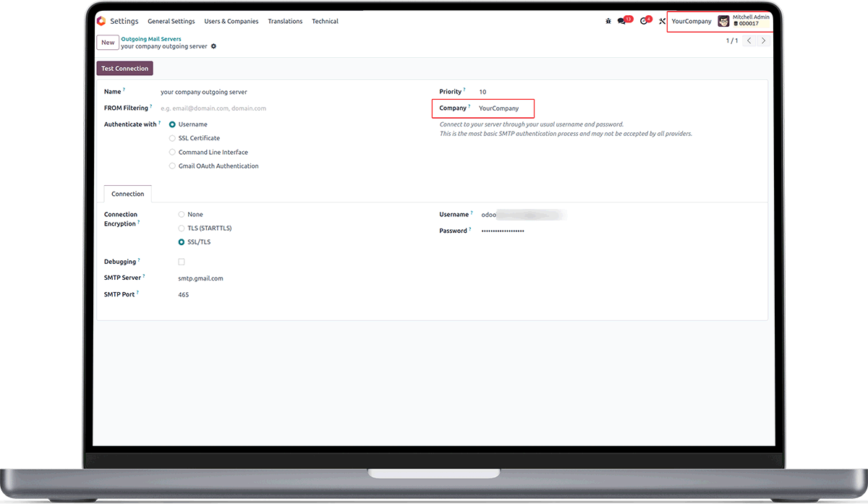
Task: Click the SMTP Port field 465
Action: pyautogui.click(x=184, y=295)
